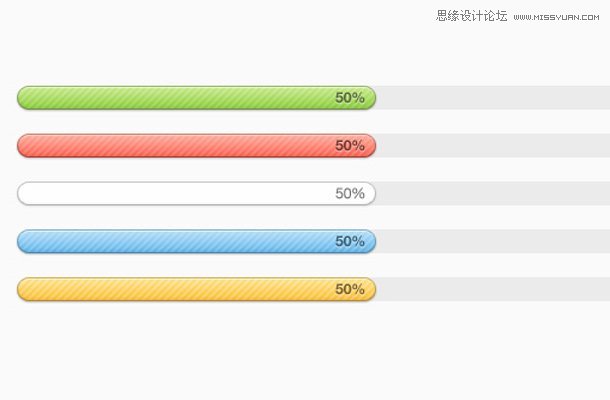Screen dimensions: 610x400
Task: Click the gray empty track of white bar
Action: click(493, 193)
